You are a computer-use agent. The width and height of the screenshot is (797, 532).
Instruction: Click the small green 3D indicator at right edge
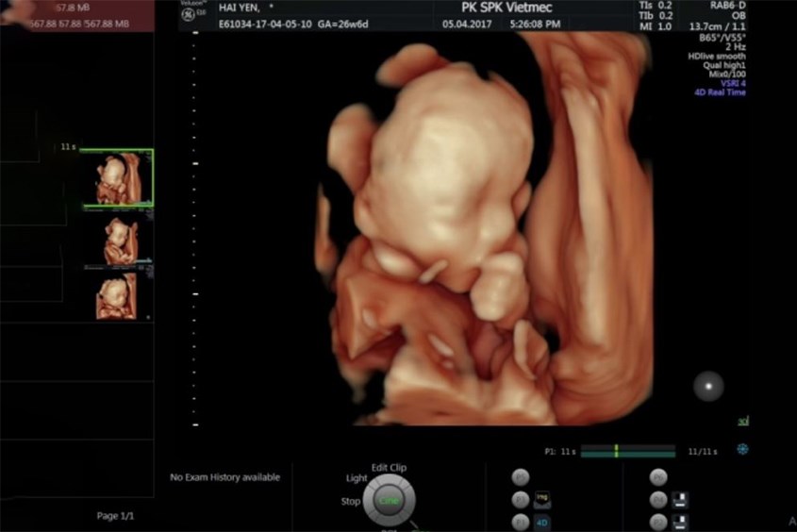tap(743, 421)
